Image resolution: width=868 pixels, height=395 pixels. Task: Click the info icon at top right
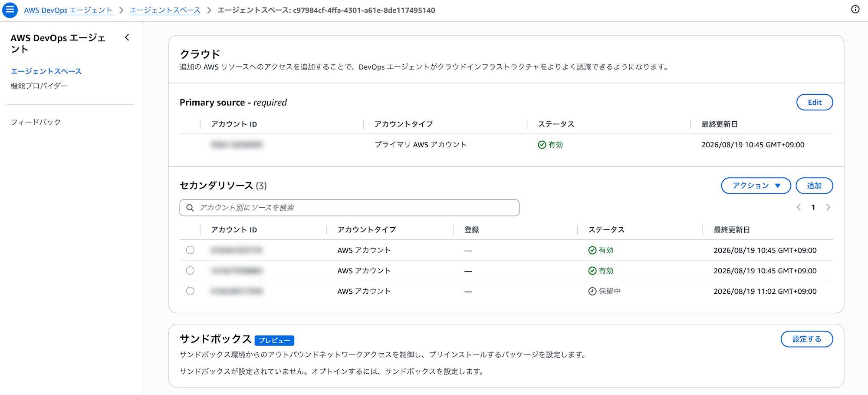pyautogui.click(x=855, y=10)
